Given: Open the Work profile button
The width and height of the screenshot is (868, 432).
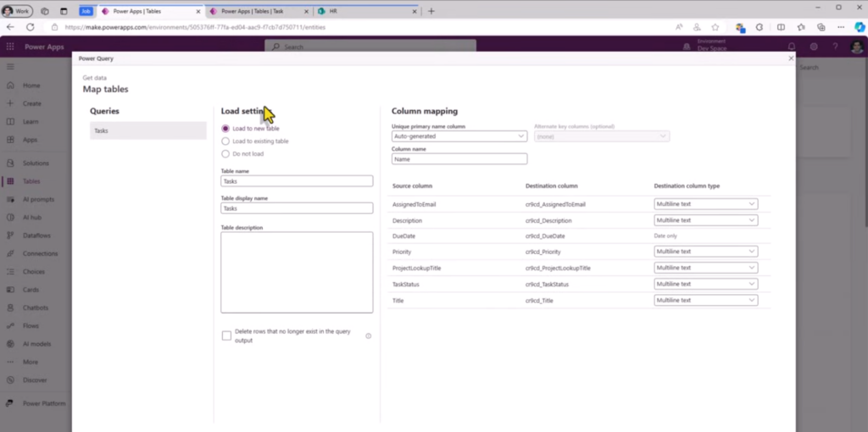Looking at the screenshot, I should coord(17,11).
